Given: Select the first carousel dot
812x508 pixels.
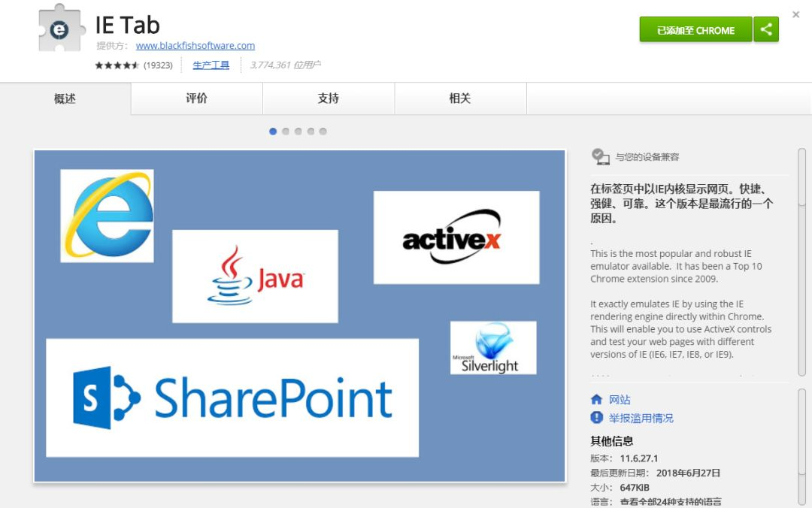Looking at the screenshot, I should [273, 132].
